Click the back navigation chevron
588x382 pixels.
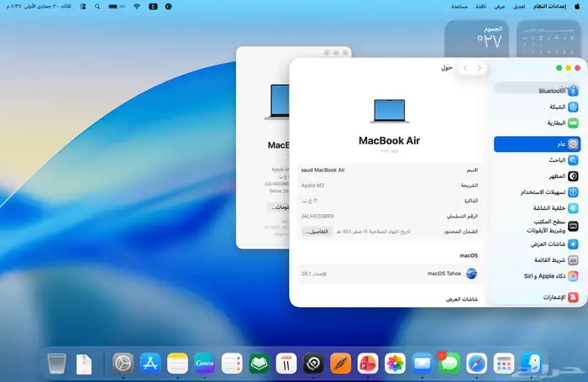480,68
